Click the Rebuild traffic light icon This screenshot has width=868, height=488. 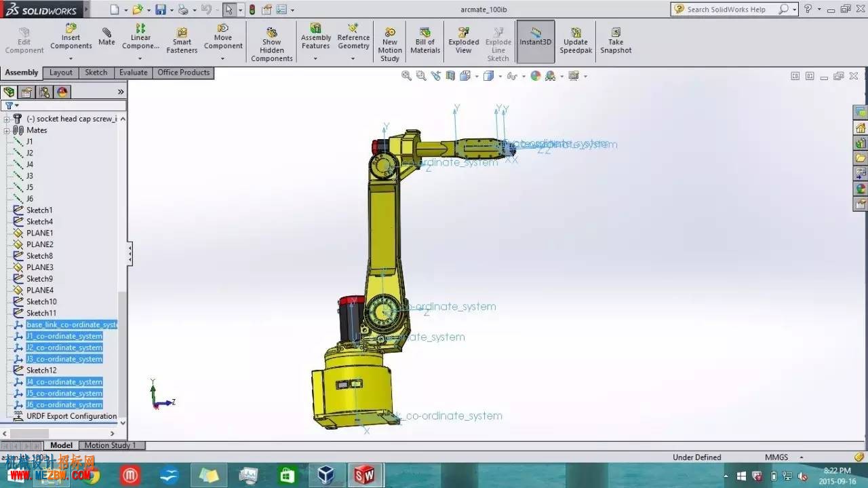pos(252,10)
